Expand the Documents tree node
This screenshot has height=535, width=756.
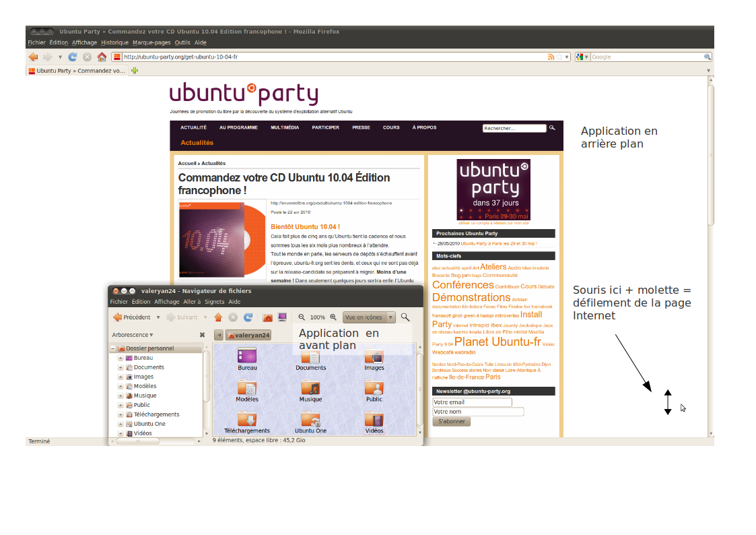pos(121,368)
